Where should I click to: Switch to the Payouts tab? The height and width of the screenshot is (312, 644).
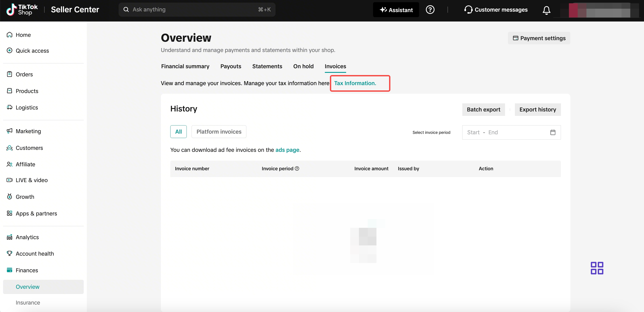[x=231, y=66]
